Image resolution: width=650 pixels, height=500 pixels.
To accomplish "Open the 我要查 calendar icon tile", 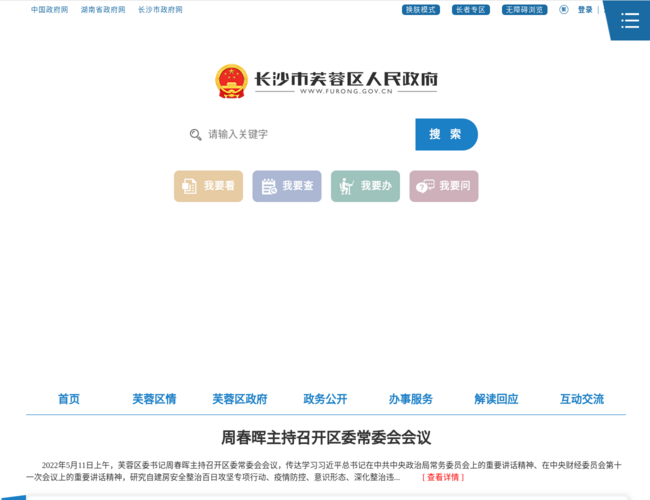I will coord(287,186).
